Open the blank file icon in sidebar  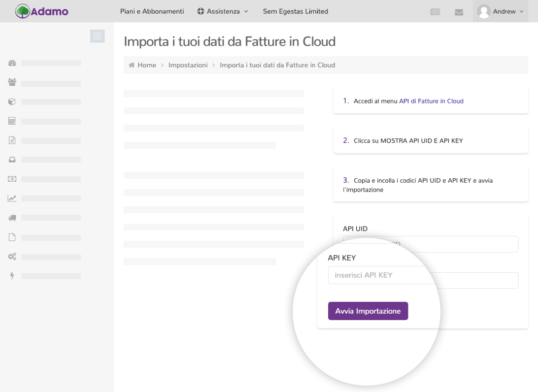(x=12, y=237)
